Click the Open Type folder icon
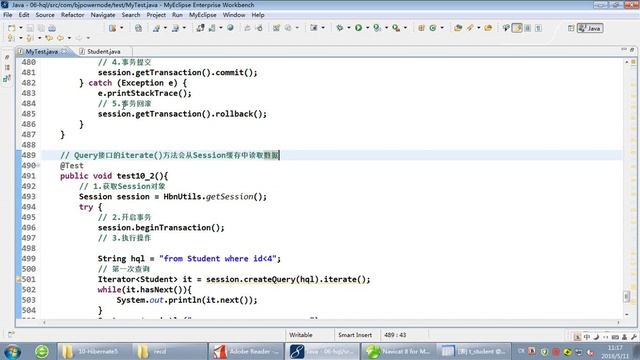Image resolution: width=640 pixels, height=360 pixels. click(x=458, y=28)
